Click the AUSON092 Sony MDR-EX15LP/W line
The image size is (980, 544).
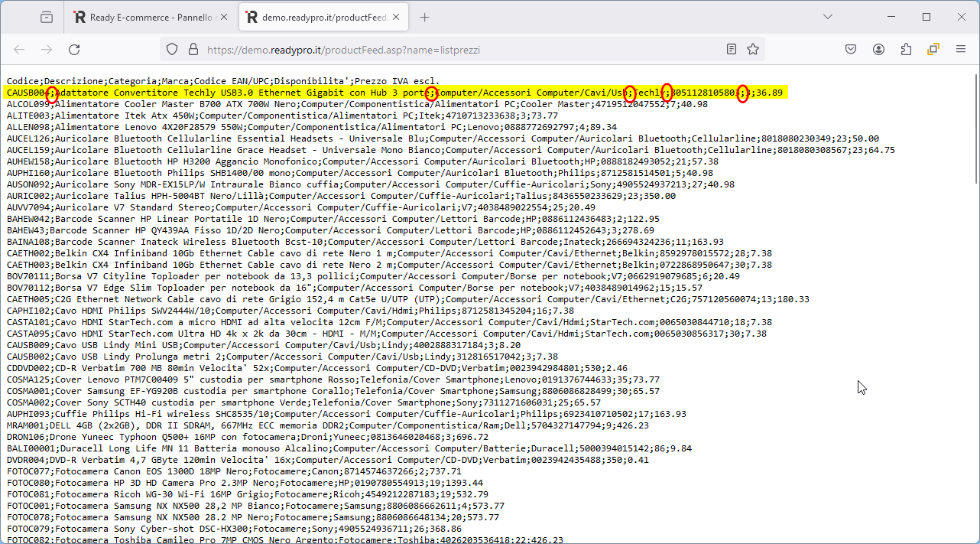coord(371,184)
